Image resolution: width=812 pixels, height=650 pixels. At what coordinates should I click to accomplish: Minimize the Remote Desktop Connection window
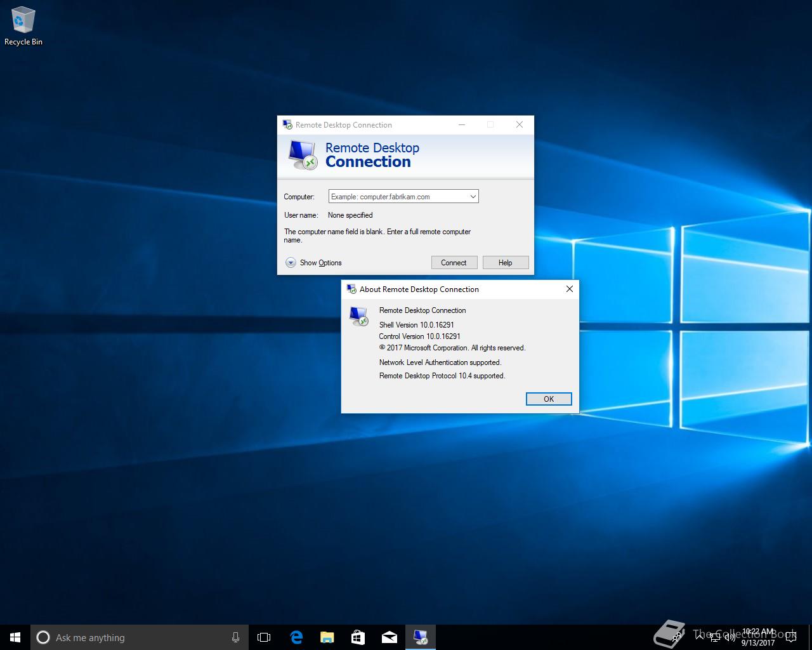pyautogui.click(x=462, y=124)
